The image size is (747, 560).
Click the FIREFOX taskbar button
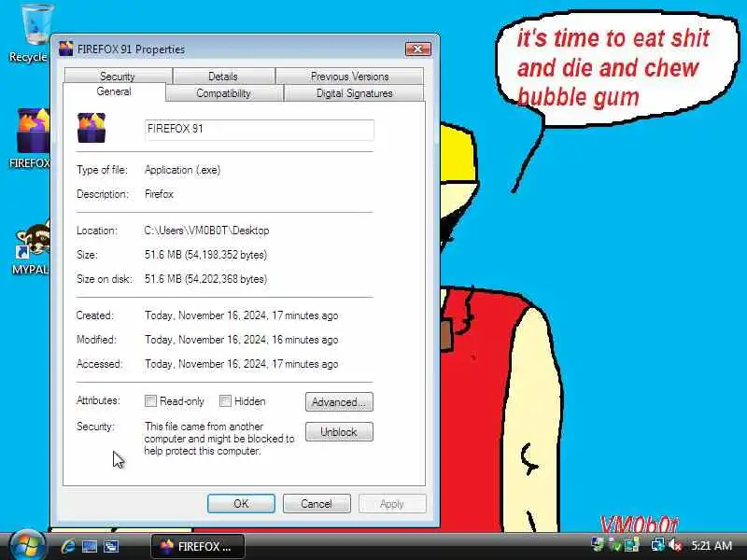coord(198,546)
